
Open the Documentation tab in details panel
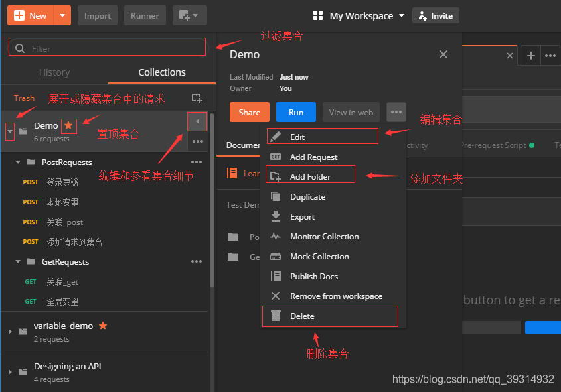[243, 145]
